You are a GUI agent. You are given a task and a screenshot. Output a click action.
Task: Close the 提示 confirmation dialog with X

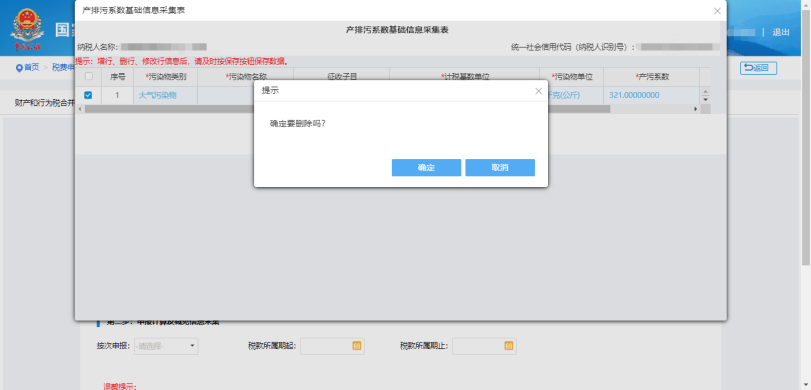point(538,91)
